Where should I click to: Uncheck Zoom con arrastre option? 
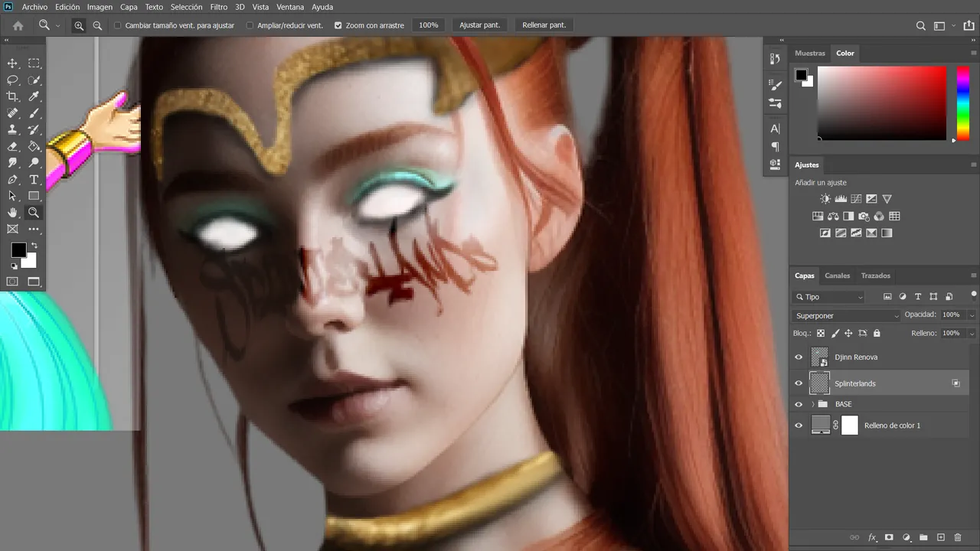coord(338,25)
